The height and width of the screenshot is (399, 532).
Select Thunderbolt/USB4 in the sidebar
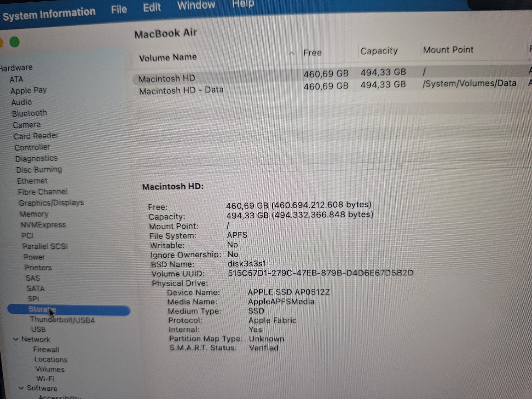pyautogui.click(x=63, y=320)
